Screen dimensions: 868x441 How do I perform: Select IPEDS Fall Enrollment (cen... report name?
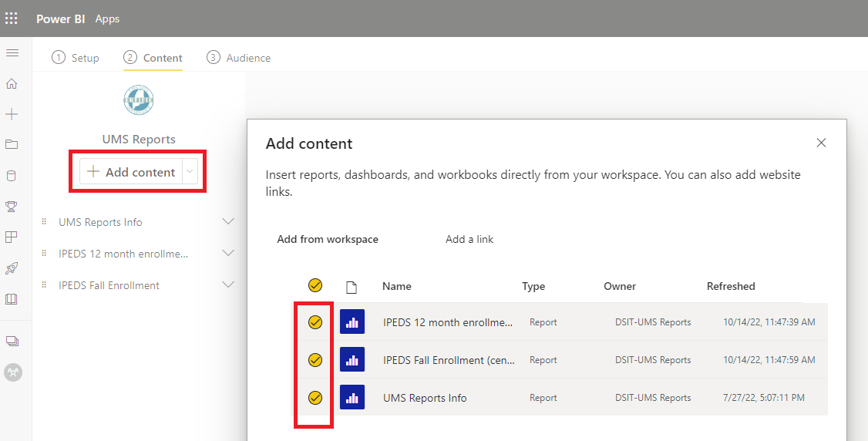pos(449,359)
